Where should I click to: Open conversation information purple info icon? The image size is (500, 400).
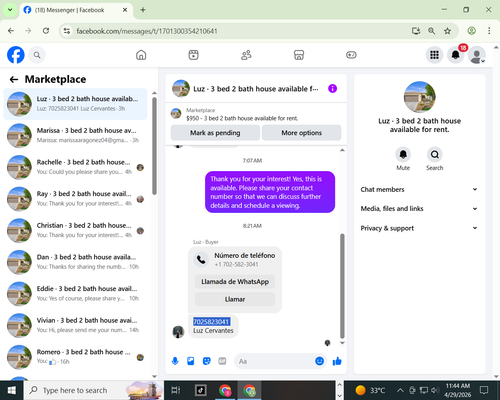[332, 89]
